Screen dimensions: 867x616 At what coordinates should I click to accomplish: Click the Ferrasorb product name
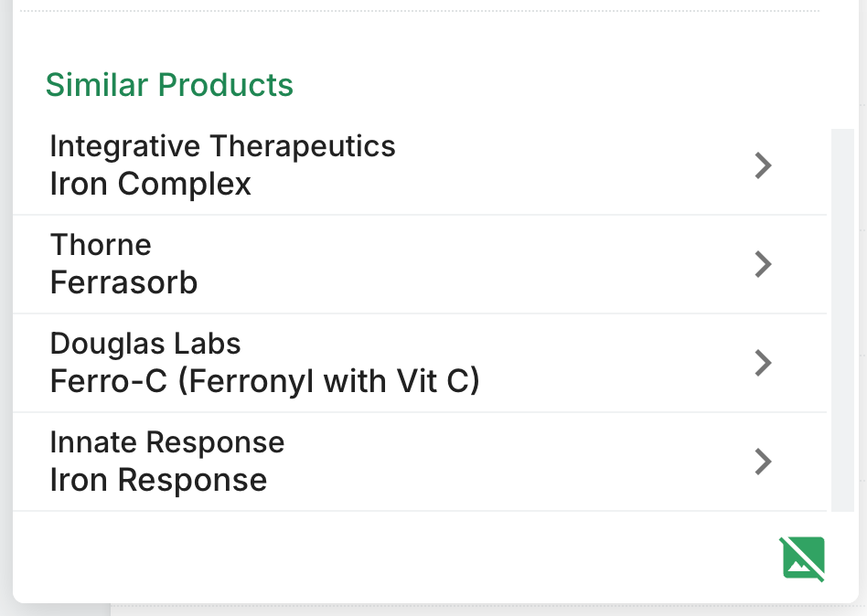123,282
